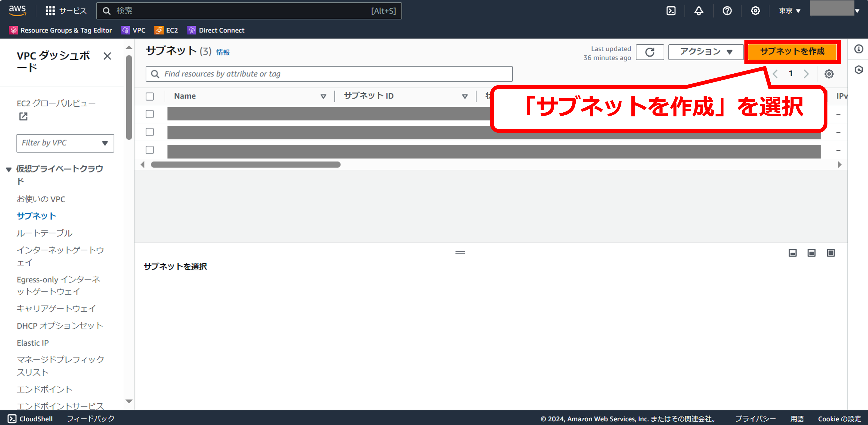
Task: Open the 情報 link next to the heading
Action: 223,52
